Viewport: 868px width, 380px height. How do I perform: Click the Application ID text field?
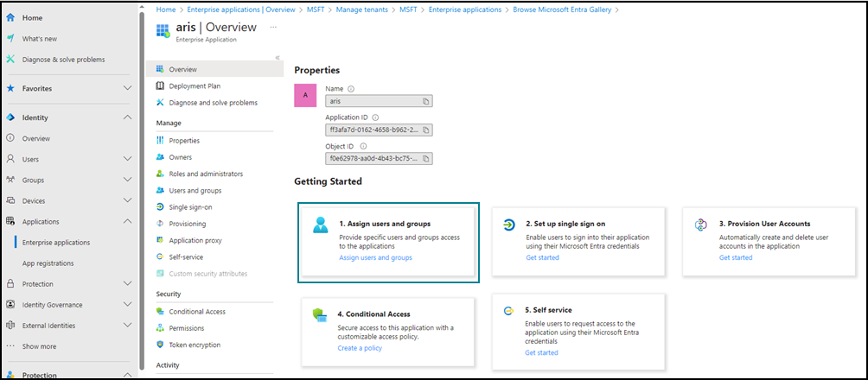tap(379, 130)
